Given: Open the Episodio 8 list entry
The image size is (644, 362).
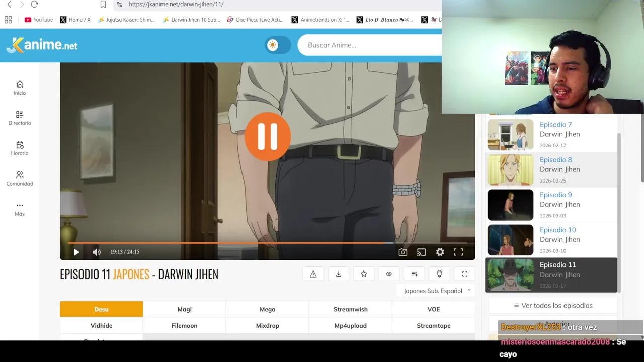Looking at the screenshot, I should click(x=551, y=169).
